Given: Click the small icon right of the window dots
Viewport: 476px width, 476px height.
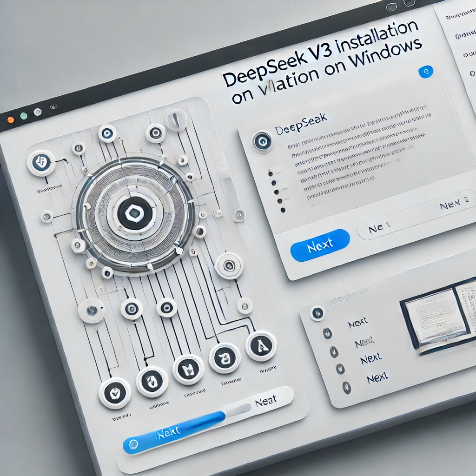Looking at the screenshot, I should point(53,107).
